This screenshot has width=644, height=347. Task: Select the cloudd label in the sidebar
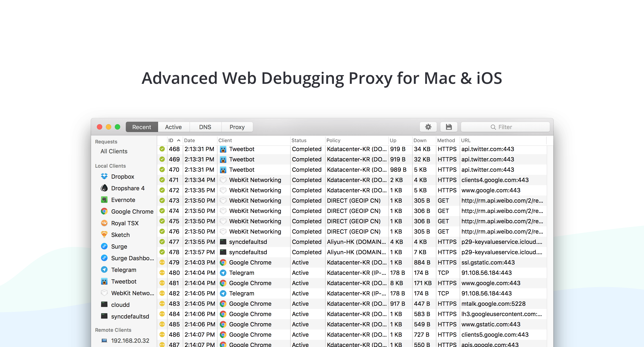(x=120, y=304)
